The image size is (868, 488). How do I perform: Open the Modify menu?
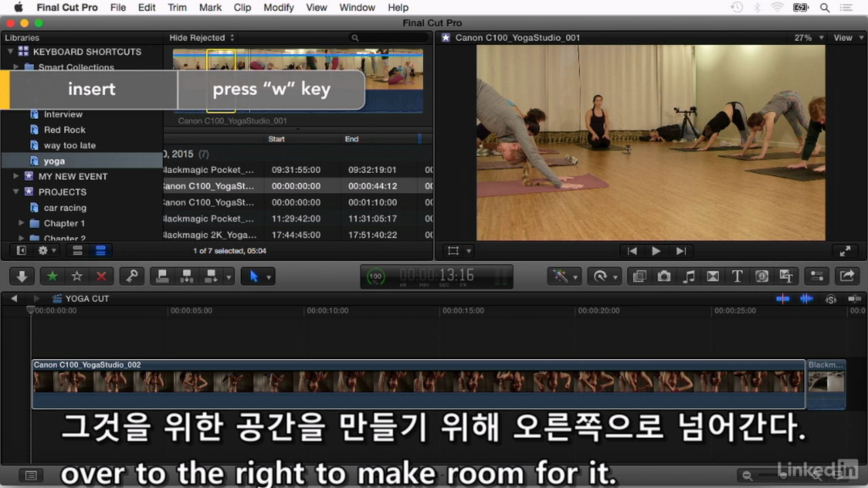click(278, 7)
